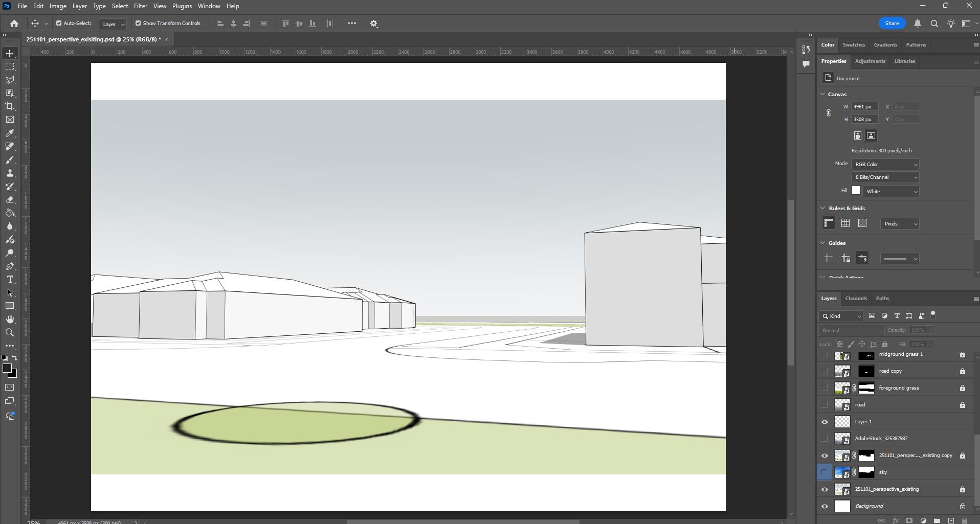Open the guide line style dropdown
This screenshot has height=524, width=980.
pos(900,259)
